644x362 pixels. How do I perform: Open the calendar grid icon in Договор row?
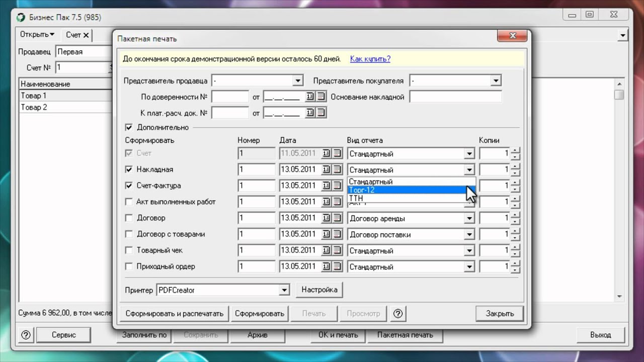[337, 218]
